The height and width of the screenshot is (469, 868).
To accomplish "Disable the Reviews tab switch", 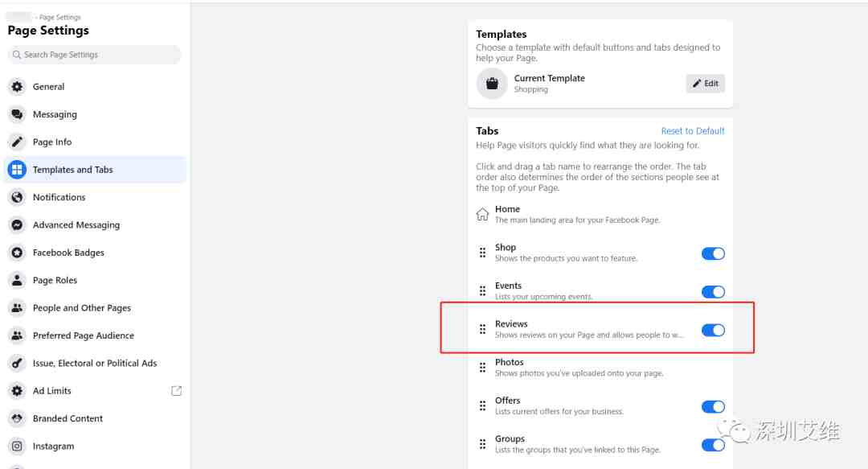I will pyautogui.click(x=713, y=331).
